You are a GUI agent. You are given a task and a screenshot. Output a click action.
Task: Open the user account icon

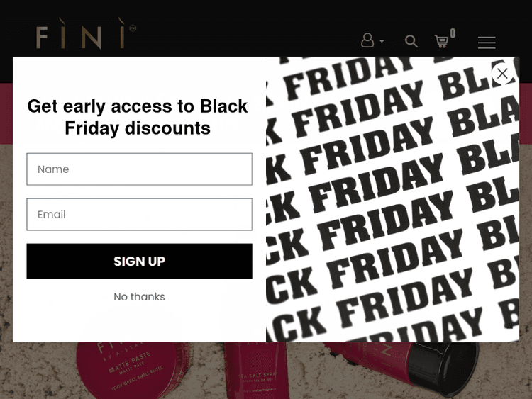coord(367,41)
